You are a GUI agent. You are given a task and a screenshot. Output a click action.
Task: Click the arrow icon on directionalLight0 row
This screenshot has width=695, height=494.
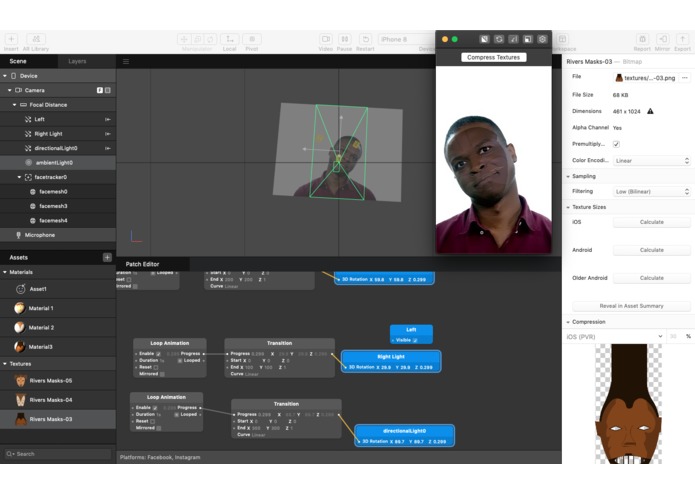click(x=108, y=148)
